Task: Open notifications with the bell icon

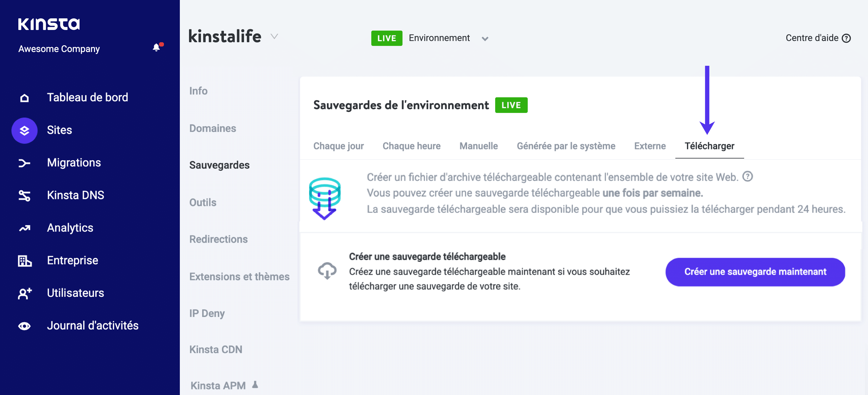Action: [x=157, y=47]
